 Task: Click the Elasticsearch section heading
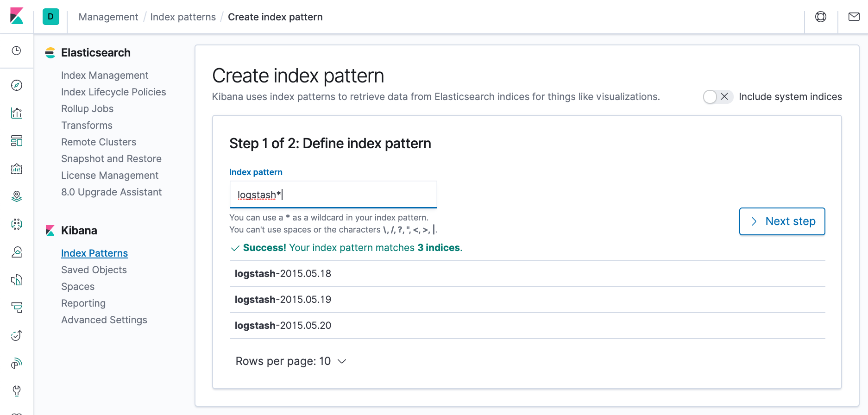click(96, 53)
